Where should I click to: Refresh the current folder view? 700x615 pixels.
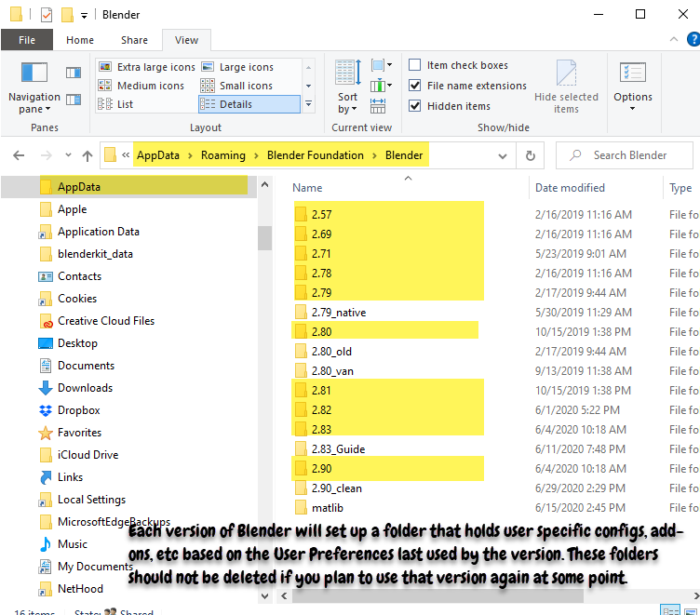point(530,155)
